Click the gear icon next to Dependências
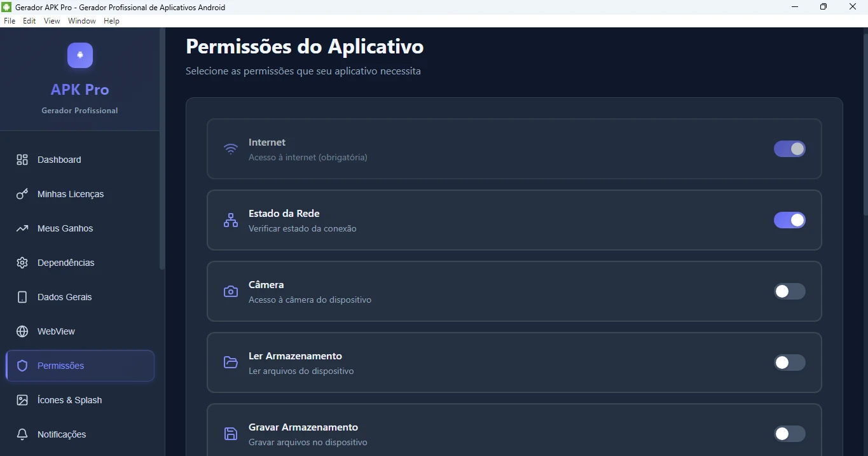The width and height of the screenshot is (868, 456). (22, 263)
